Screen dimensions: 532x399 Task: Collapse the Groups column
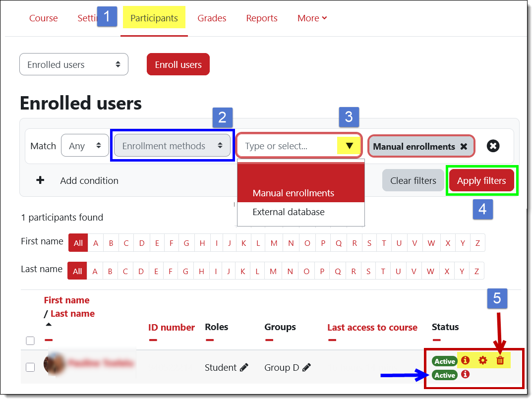coord(269,340)
